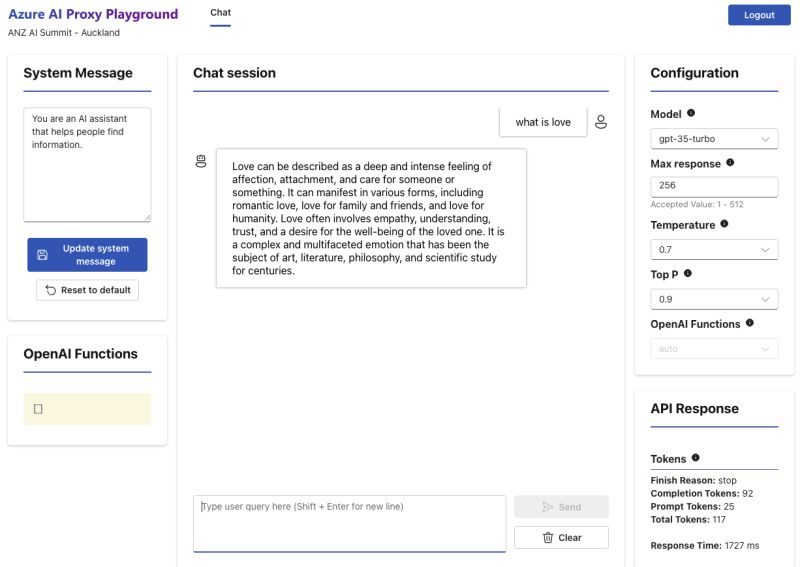The width and height of the screenshot is (800, 567).
Task: Click Reset to default button
Action: pyautogui.click(x=87, y=290)
